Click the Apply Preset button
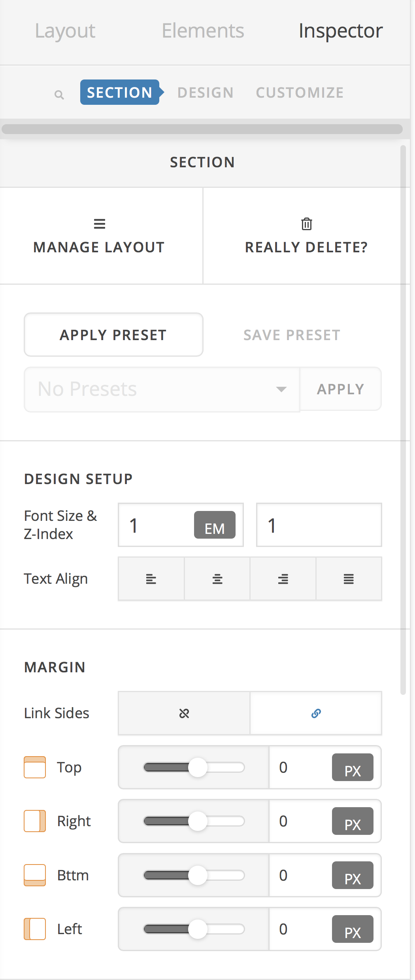 pyautogui.click(x=113, y=335)
